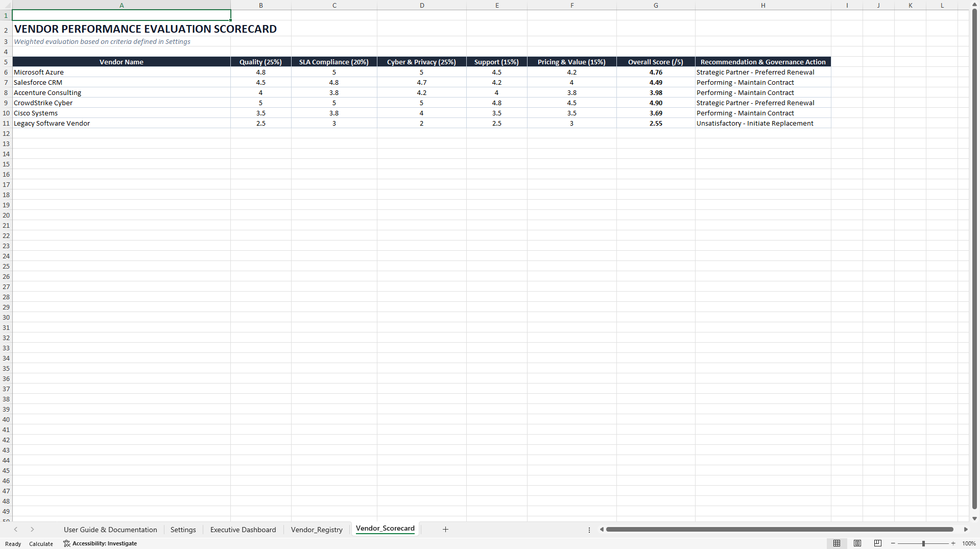Click the horizontal scrollbar thumb
Viewport: 980px width, 549px height.
coord(779,530)
